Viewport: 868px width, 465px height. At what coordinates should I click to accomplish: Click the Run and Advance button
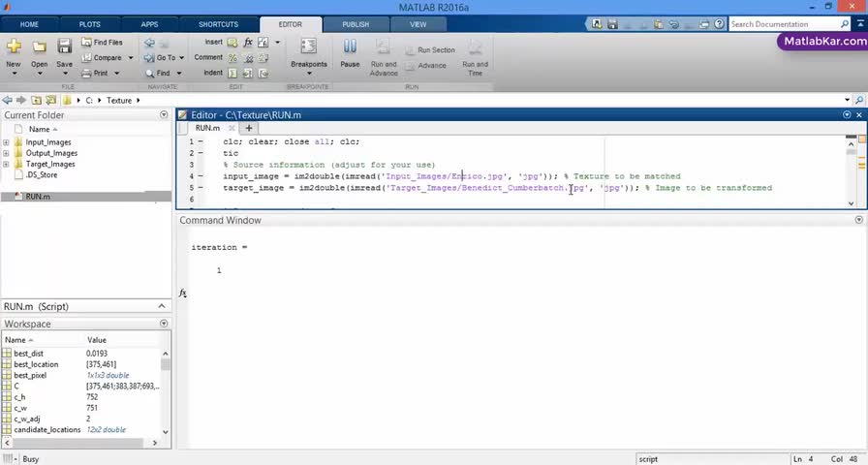coord(384,57)
